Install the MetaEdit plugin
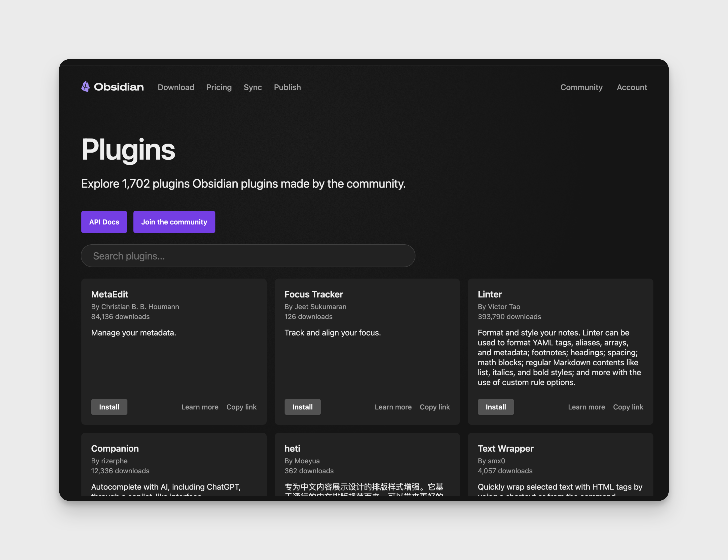 pyautogui.click(x=109, y=407)
